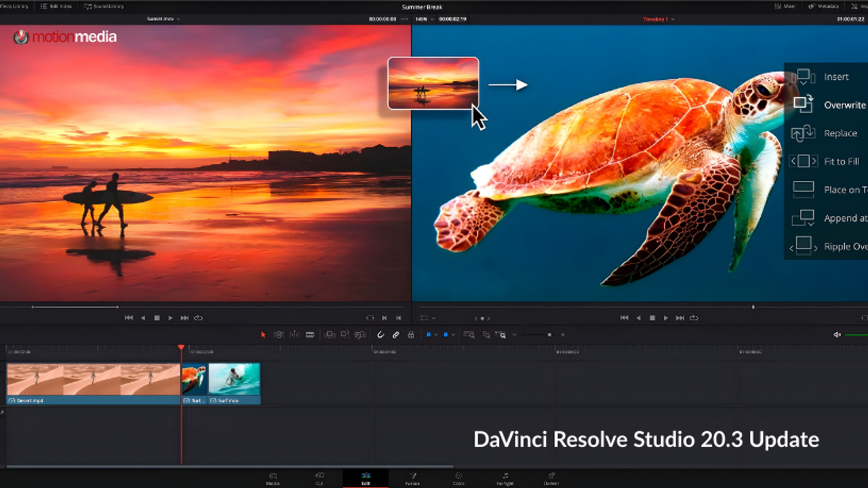Switch to the Fusion page
This screenshot has width=868, height=488.
412,478
